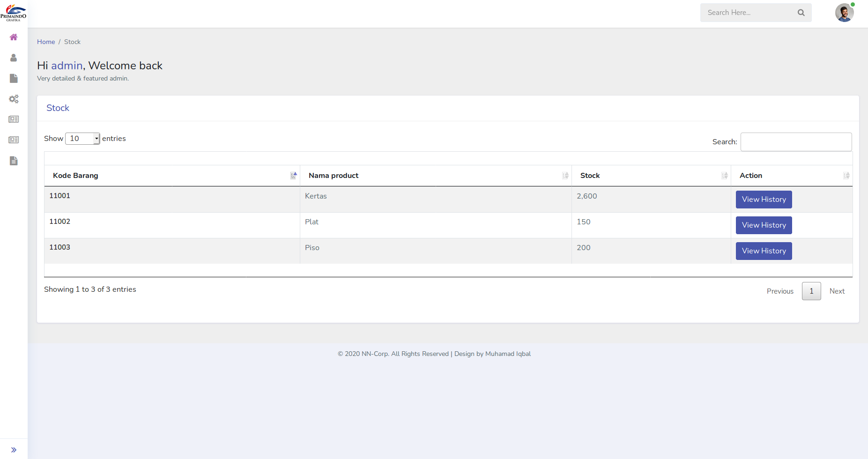The height and width of the screenshot is (459, 868).
Task: Go to Next page of entries
Action: 837,291
